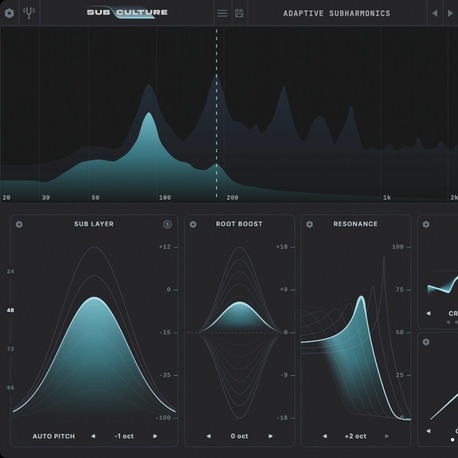The image size is (458, 458).
Task: Click the Sub Layer title
Action: (94, 224)
